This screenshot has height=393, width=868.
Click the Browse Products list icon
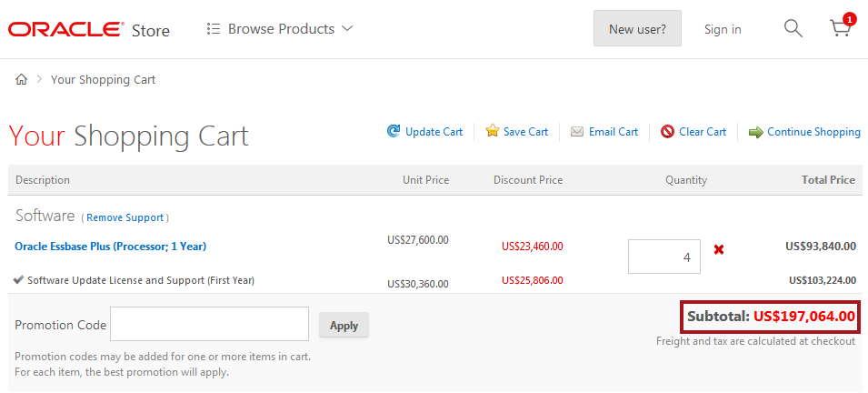point(213,29)
